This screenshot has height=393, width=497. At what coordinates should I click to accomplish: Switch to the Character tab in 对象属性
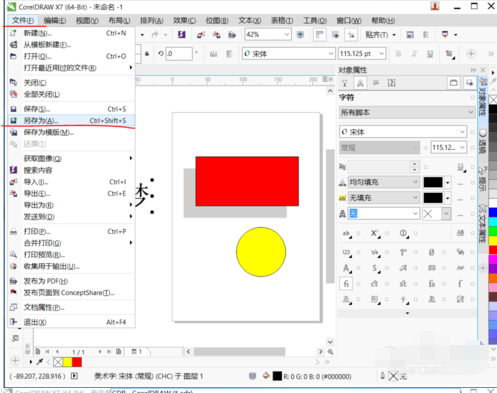pyautogui.click(x=360, y=83)
